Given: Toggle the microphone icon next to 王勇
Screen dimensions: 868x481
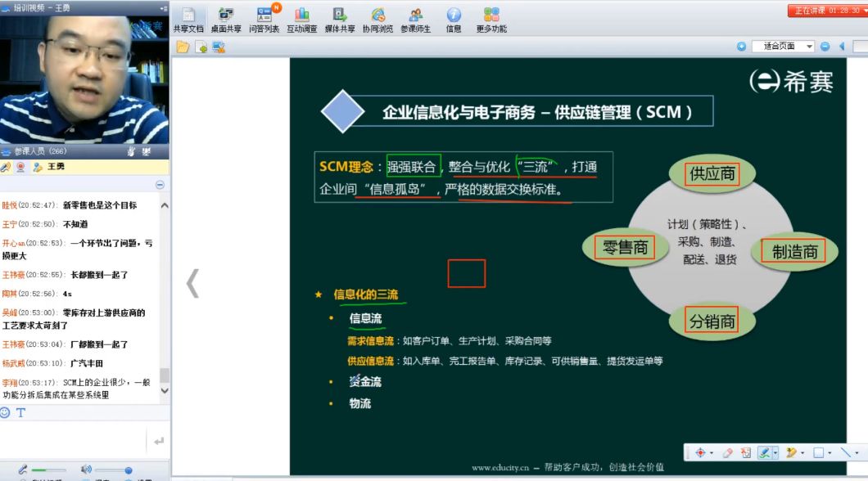Looking at the screenshot, I should [x=5, y=167].
